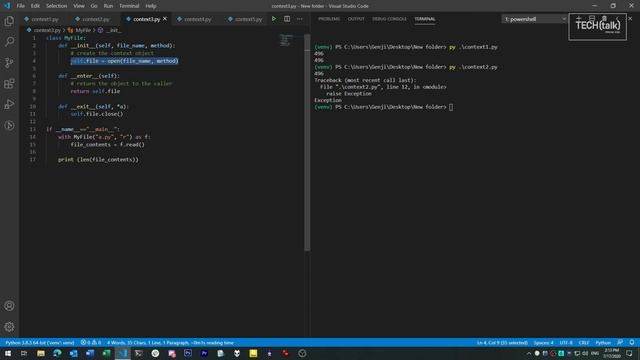The height and width of the screenshot is (360, 640).
Task: Switch to the Problems panel tab
Action: coord(329,19)
